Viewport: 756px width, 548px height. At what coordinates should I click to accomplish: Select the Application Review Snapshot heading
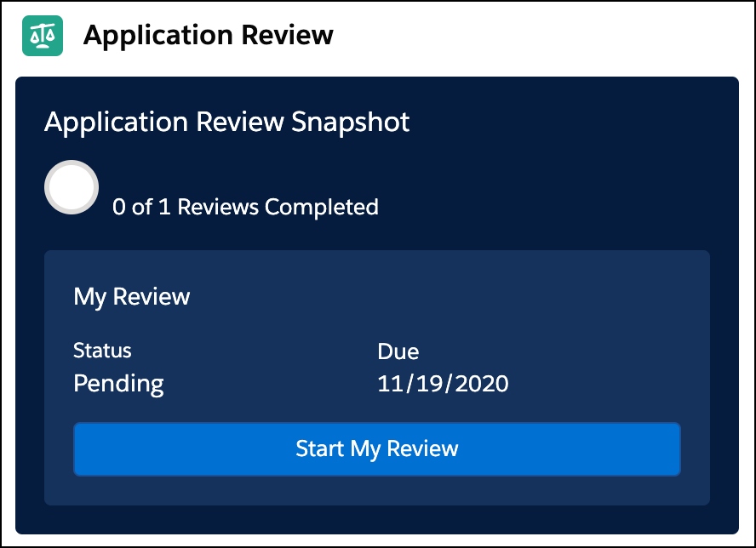click(x=226, y=122)
